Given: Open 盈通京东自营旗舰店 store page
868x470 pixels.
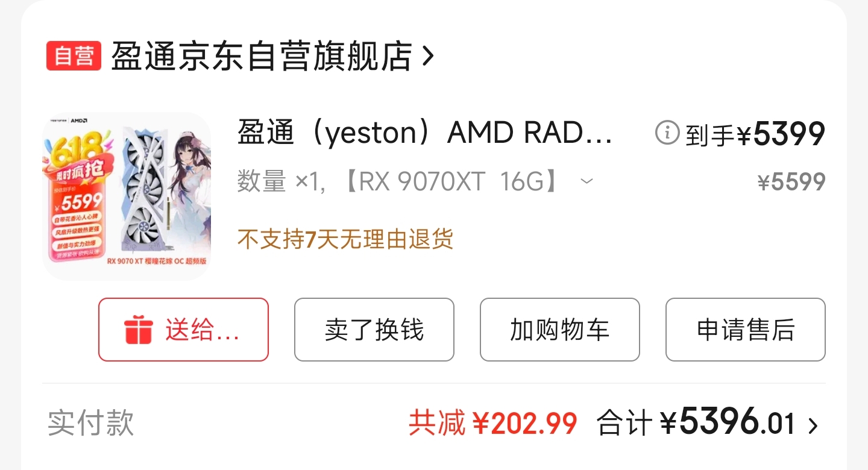Looking at the screenshot, I should pyautogui.click(x=262, y=56).
